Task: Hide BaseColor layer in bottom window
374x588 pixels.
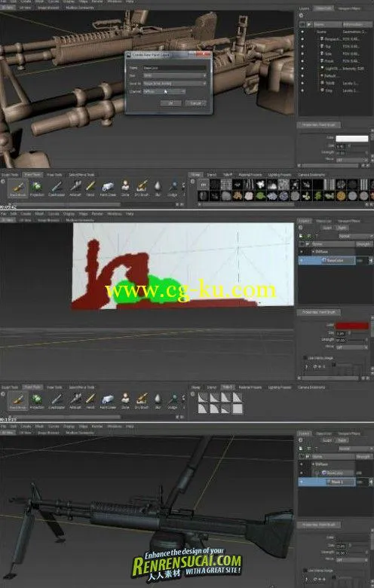Action: coord(301,473)
